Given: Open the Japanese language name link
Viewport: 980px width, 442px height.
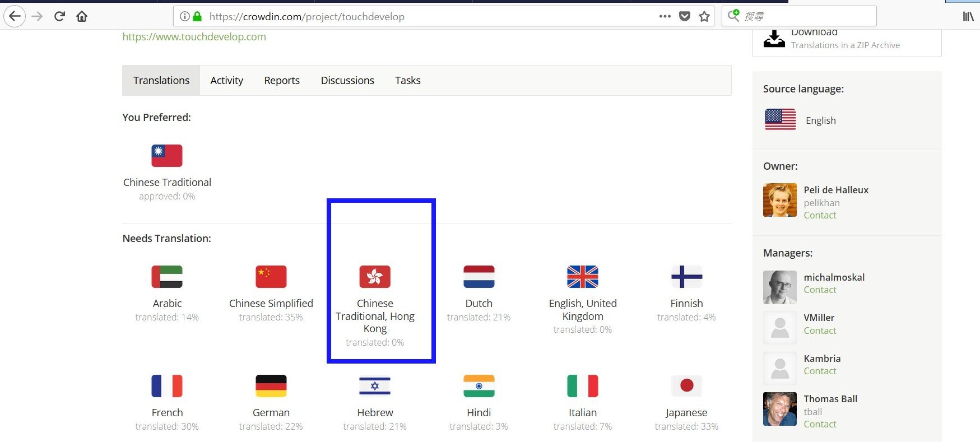Looking at the screenshot, I should (686, 413).
